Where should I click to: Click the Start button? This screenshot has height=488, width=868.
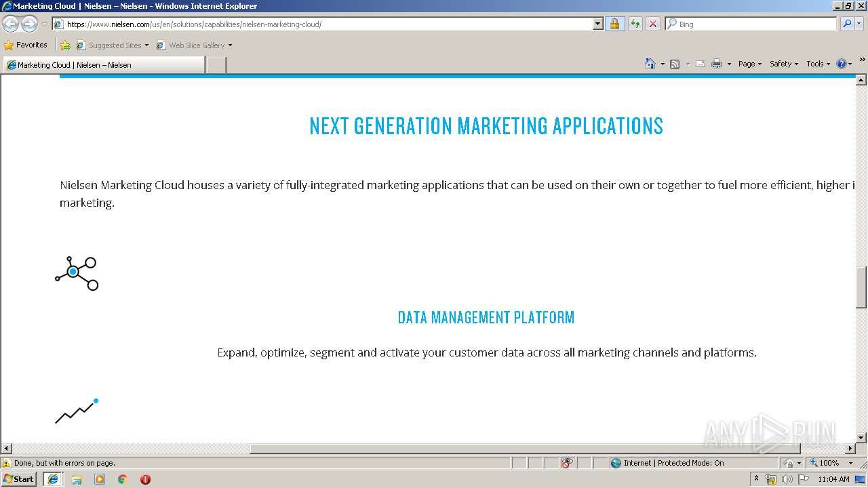click(19, 479)
